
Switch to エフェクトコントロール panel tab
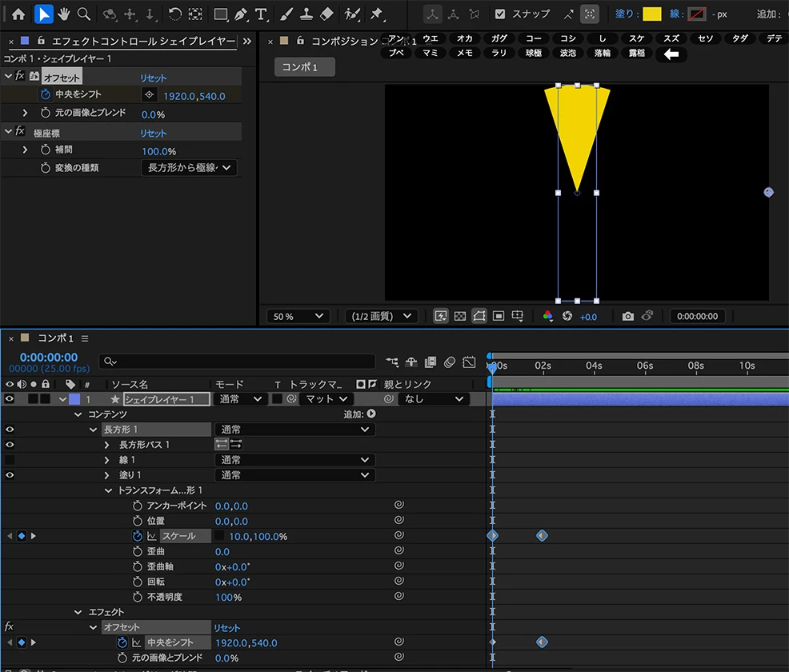pyautogui.click(x=143, y=41)
